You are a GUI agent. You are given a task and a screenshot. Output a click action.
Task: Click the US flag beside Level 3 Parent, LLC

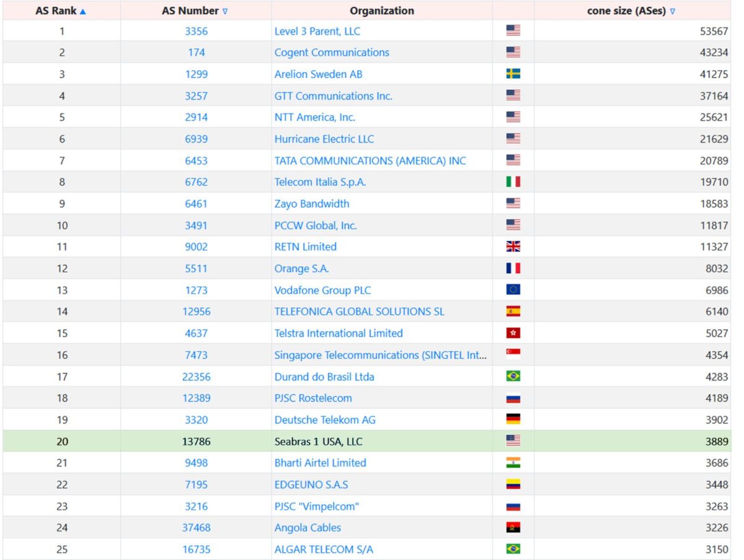pos(513,30)
